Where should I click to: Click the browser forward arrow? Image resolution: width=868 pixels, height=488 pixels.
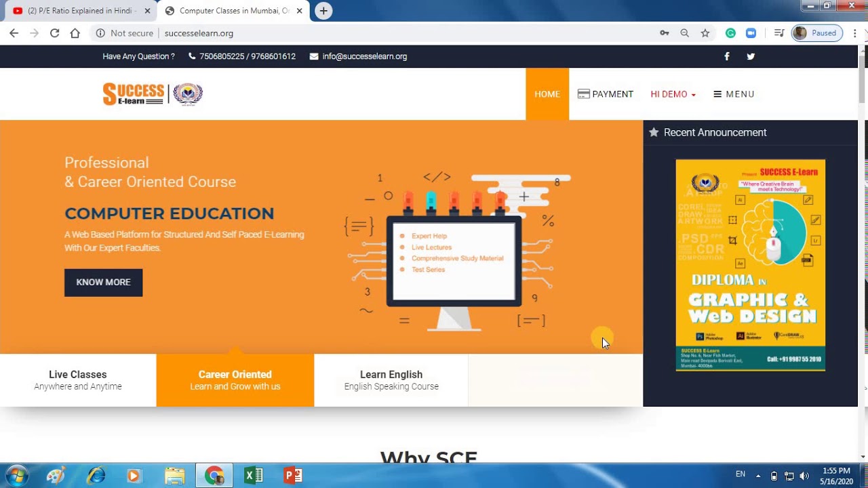click(x=34, y=33)
